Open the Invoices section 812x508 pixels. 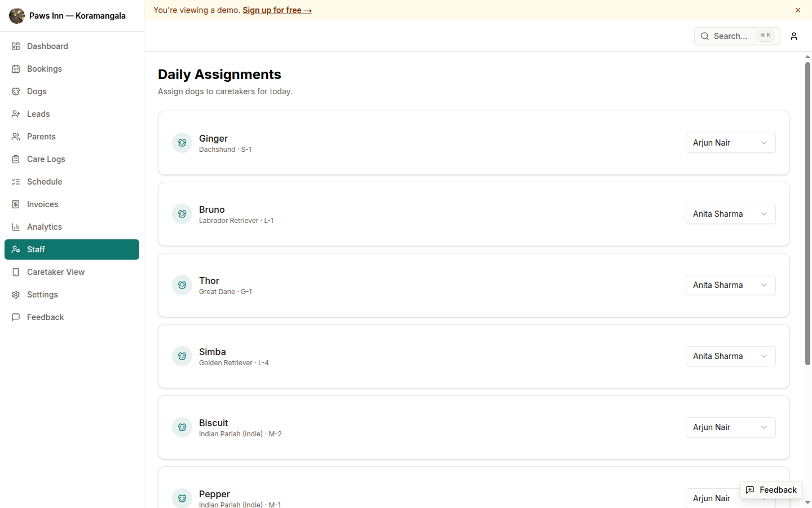click(42, 204)
